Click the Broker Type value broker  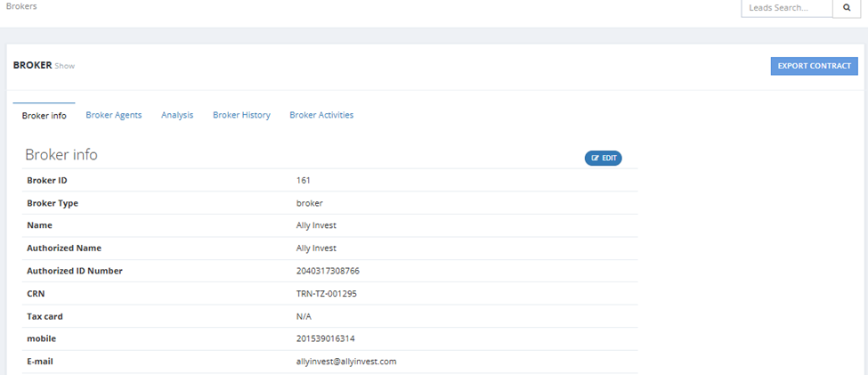click(x=310, y=203)
